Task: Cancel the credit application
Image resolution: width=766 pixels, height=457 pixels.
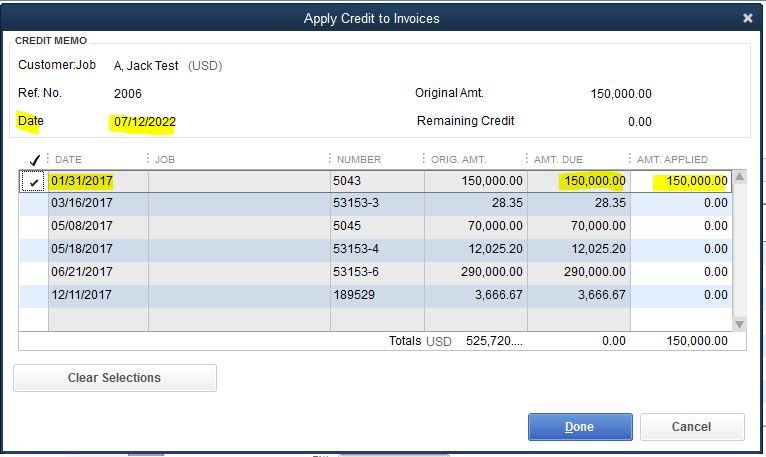Action: click(691, 427)
